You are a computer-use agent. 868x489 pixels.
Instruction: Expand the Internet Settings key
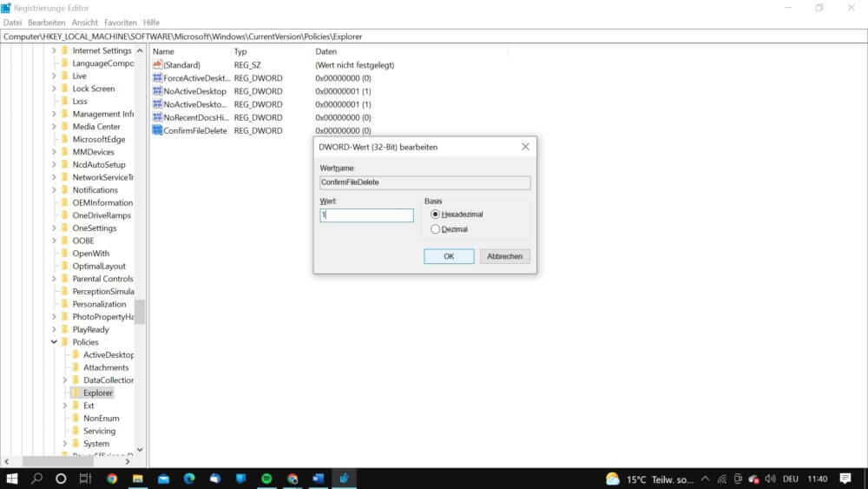click(54, 50)
